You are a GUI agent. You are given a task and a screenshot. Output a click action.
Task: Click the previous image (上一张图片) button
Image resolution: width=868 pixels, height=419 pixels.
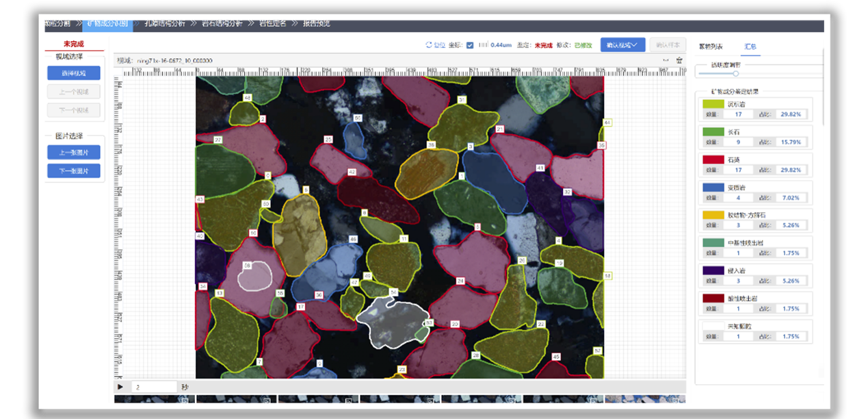click(x=74, y=152)
